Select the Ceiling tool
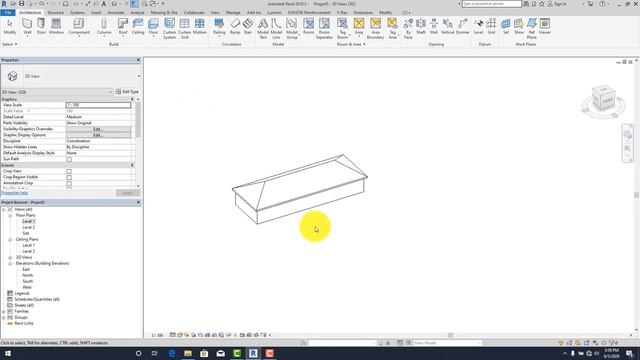640x360 pixels. [138, 27]
